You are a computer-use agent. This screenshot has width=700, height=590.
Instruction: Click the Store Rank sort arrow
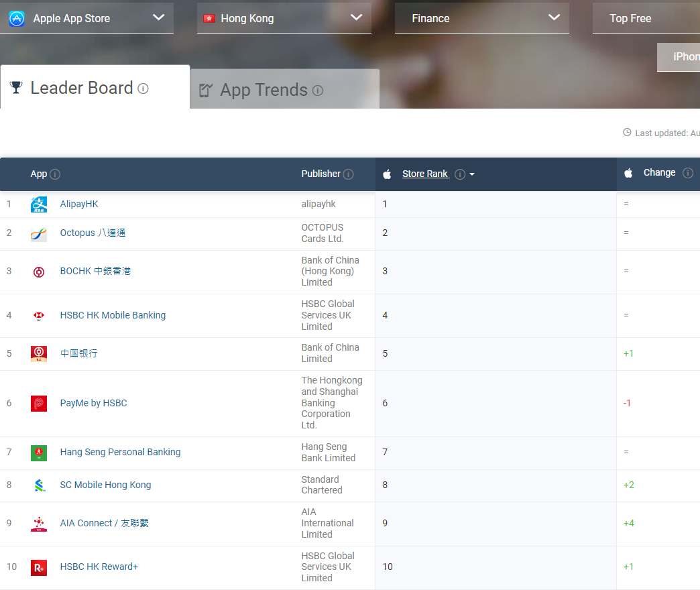(x=472, y=174)
